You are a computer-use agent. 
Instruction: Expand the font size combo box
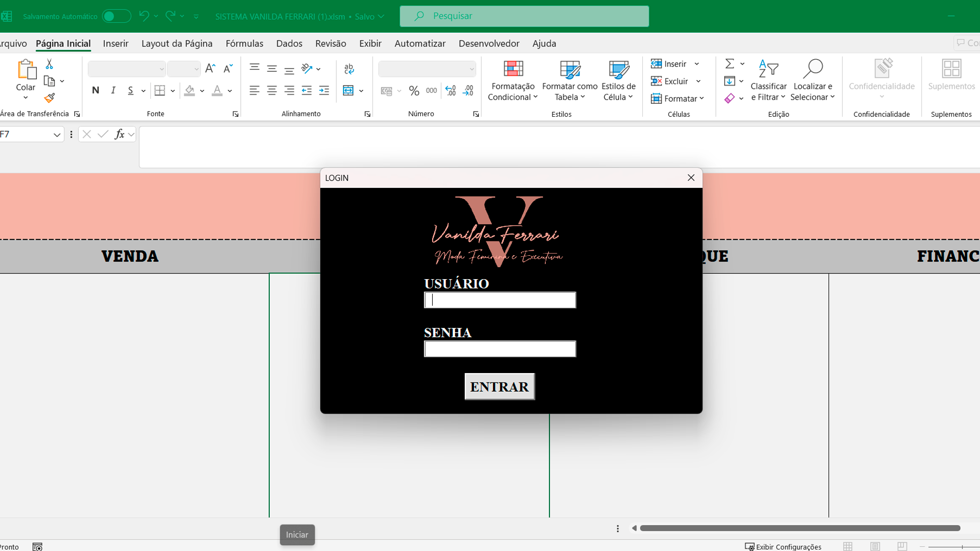pos(196,69)
